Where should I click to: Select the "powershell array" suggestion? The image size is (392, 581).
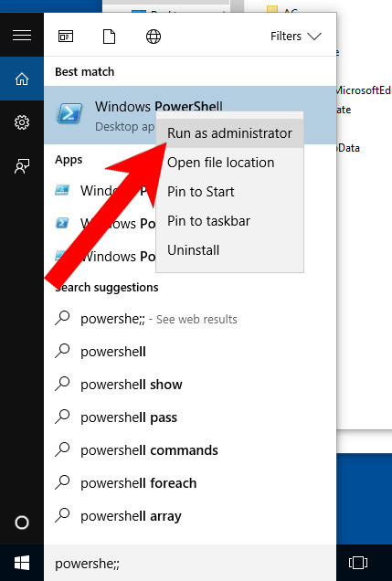190,516
